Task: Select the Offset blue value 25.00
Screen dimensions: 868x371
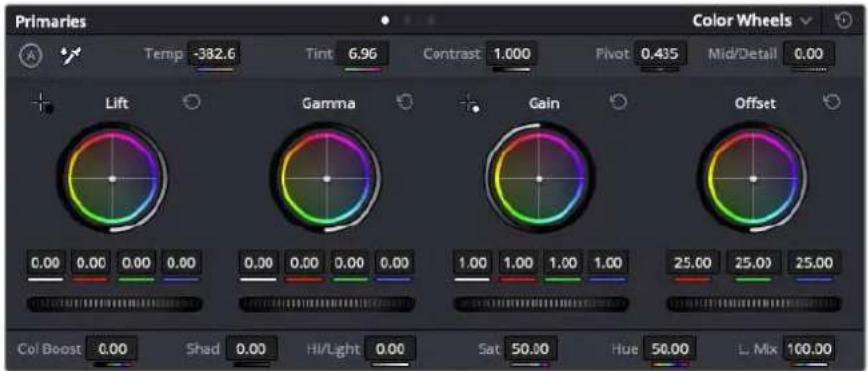Action: point(814,263)
